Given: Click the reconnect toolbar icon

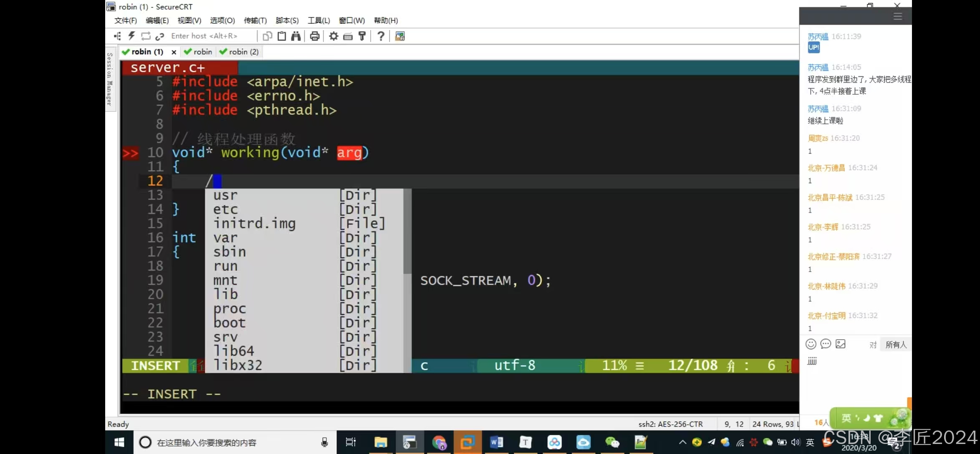Looking at the screenshot, I should [146, 36].
